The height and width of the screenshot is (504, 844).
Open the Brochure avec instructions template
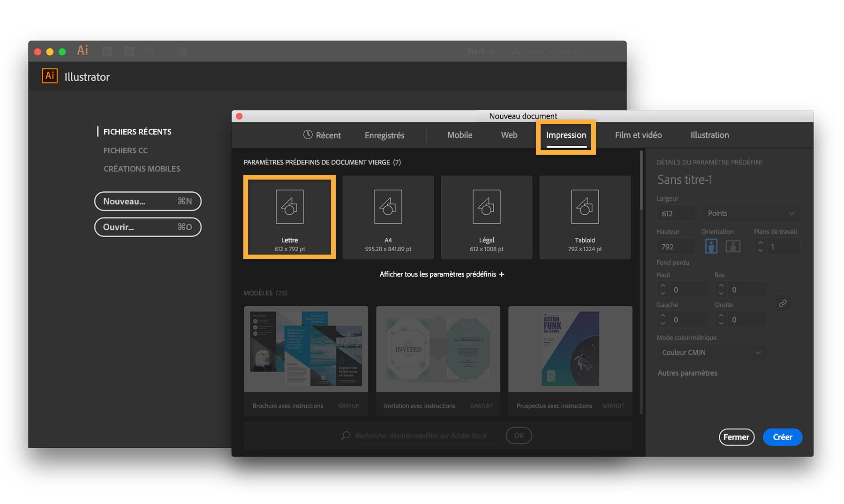306,361
